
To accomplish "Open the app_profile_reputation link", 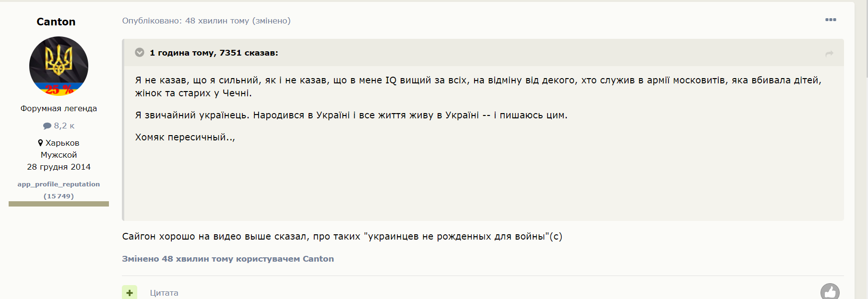I will click(x=59, y=184).
